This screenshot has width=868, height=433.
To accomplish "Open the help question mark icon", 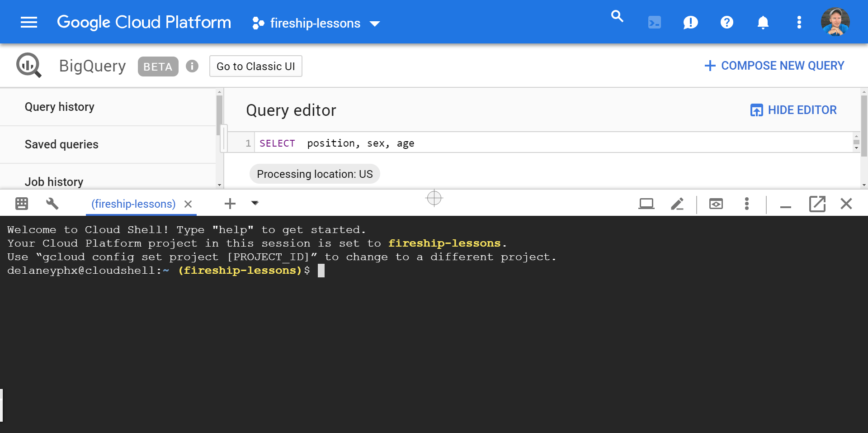I will tap(726, 22).
